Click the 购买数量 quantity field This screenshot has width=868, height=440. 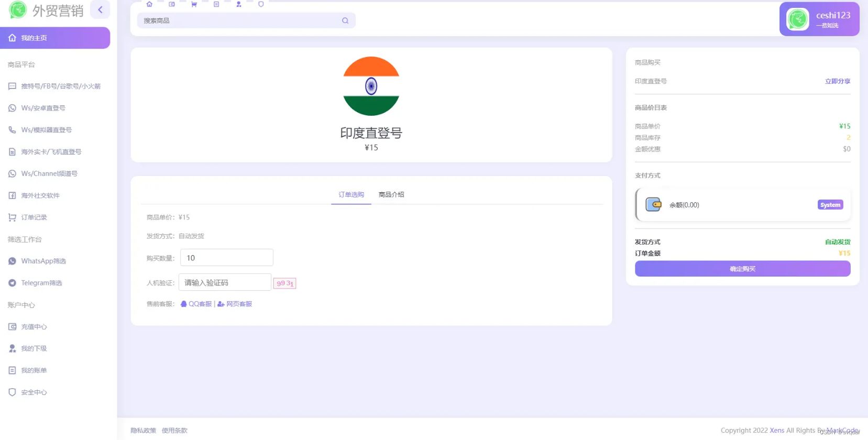(x=227, y=258)
